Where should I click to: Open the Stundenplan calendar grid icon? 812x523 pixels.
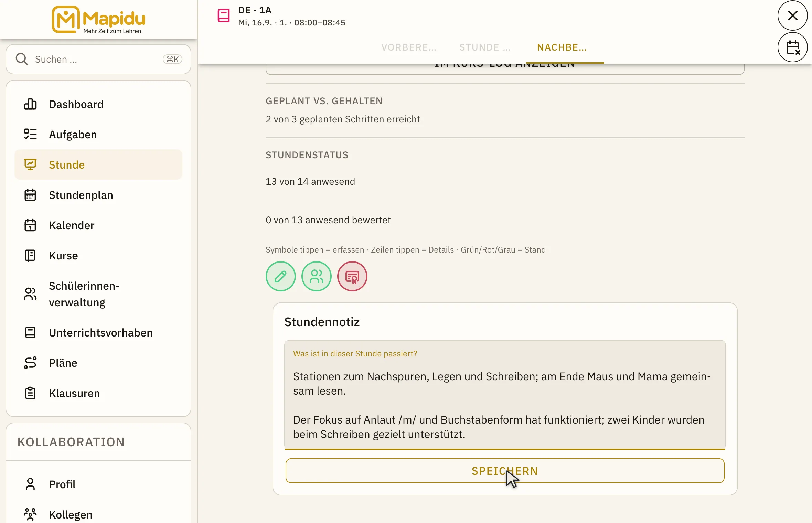(x=30, y=195)
